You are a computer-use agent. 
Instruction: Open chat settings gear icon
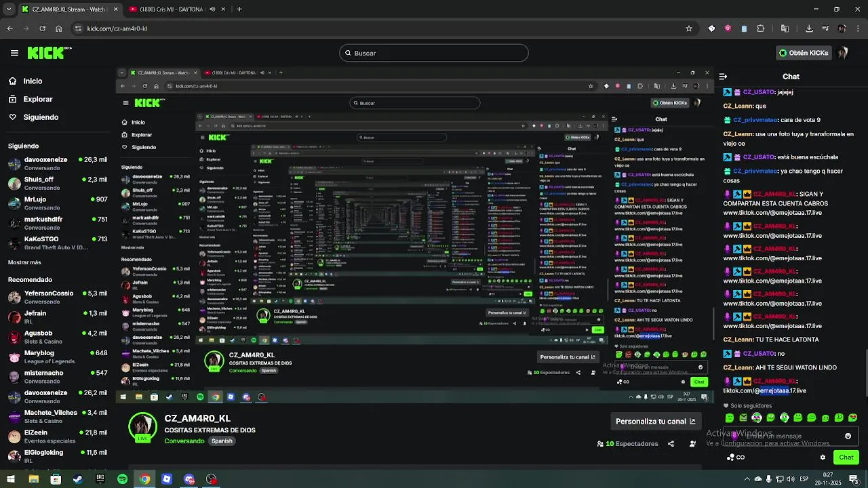tap(823, 457)
